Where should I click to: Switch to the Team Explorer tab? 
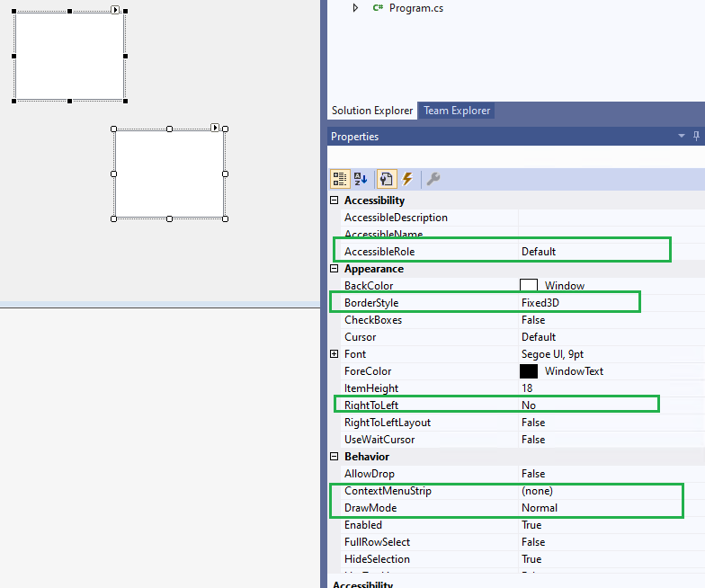pyautogui.click(x=457, y=111)
